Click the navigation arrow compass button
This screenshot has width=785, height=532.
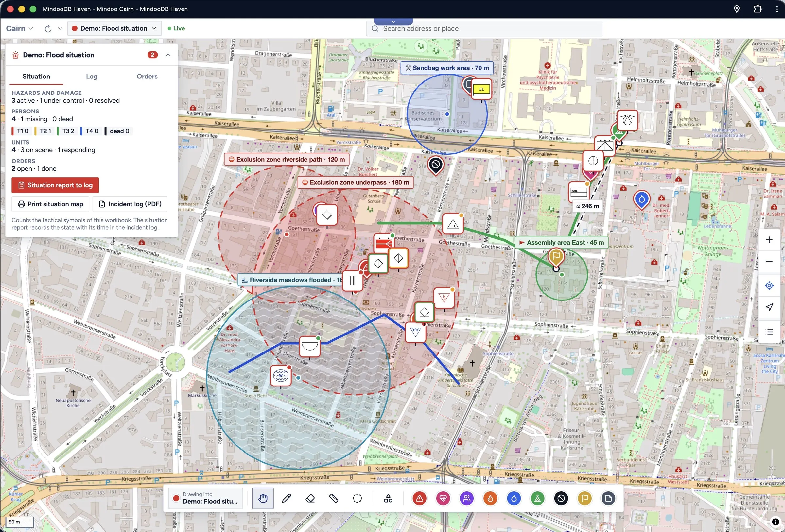point(769,307)
